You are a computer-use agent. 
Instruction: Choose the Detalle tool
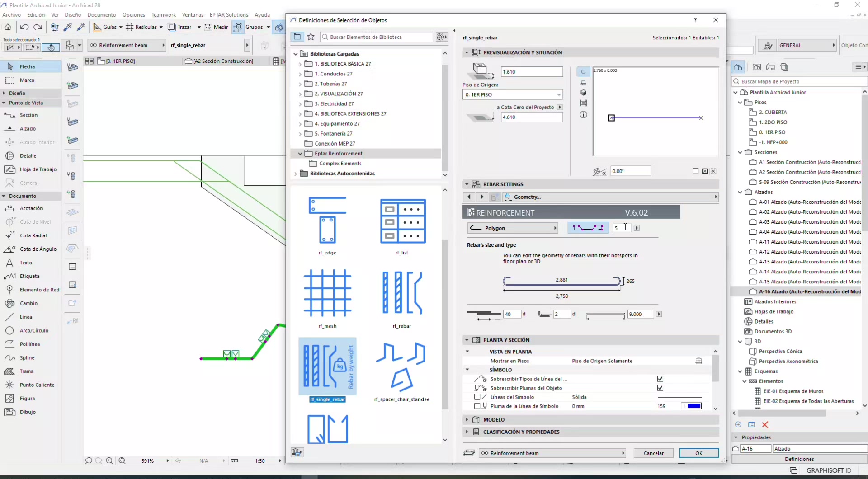point(31,156)
